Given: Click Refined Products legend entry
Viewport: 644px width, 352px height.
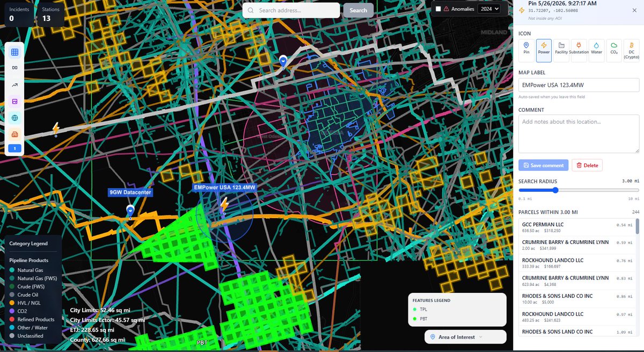Looking at the screenshot, I should tap(32, 319).
